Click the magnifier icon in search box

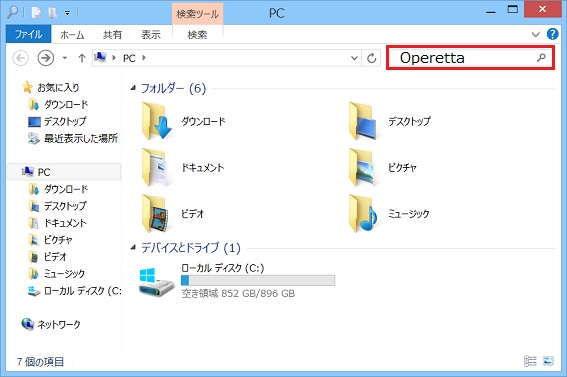(x=541, y=57)
